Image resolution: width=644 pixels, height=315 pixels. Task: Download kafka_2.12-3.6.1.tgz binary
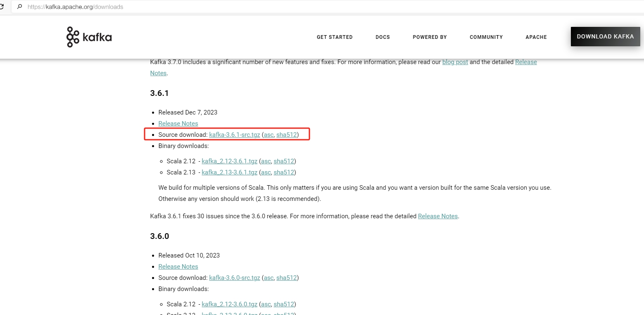[x=230, y=161]
